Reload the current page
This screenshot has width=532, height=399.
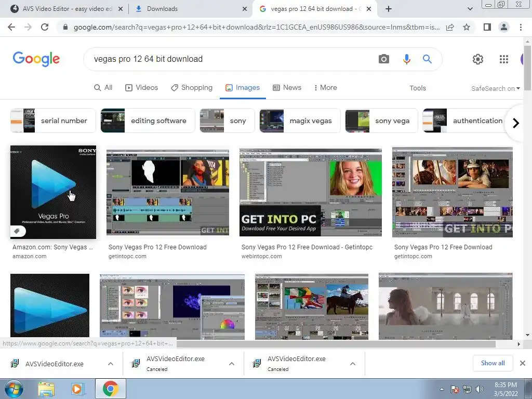pos(45,27)
